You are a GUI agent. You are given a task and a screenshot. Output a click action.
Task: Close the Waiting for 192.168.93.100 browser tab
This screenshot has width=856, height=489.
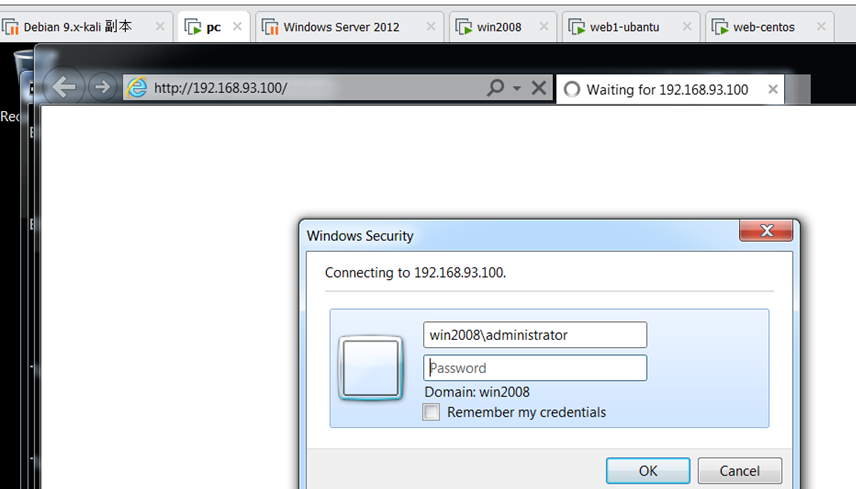(772, 89)
